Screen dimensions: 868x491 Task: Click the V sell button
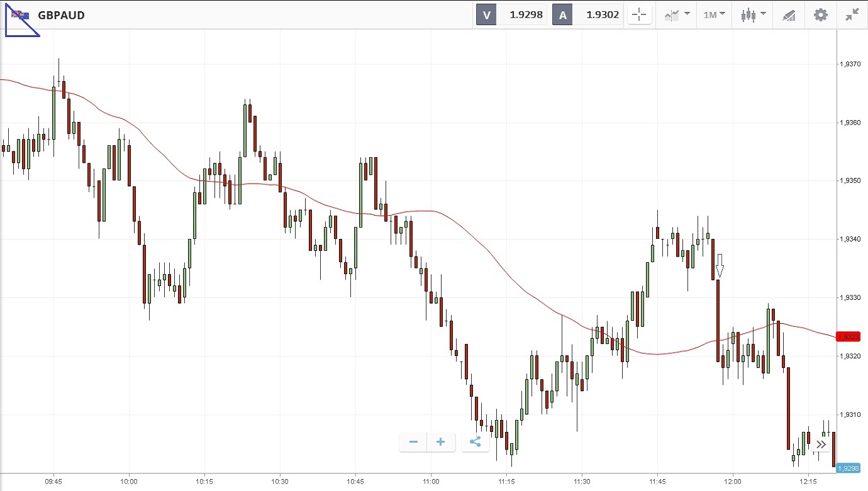[x=486, y=15]
